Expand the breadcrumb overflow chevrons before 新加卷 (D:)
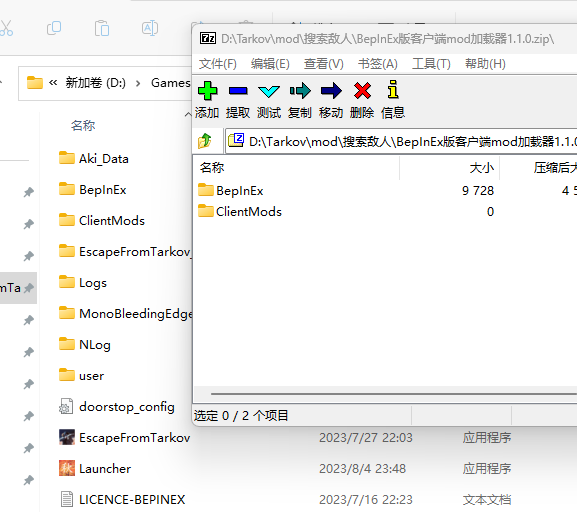 click(53, 83)
